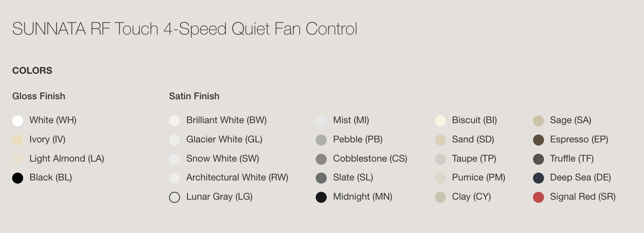Viewport: 644px width, 233px height.
Task: Select the Espresso (EP) color swatch
Action: point(538,140)
